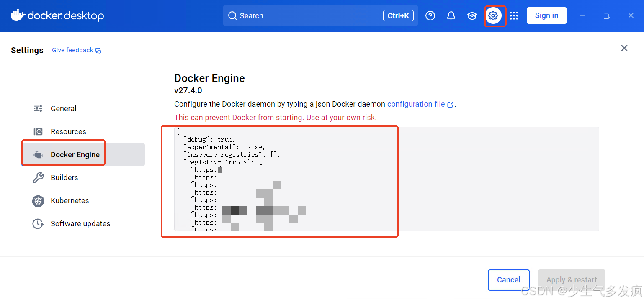Click the red risk warning text

(x=276, y=118)
